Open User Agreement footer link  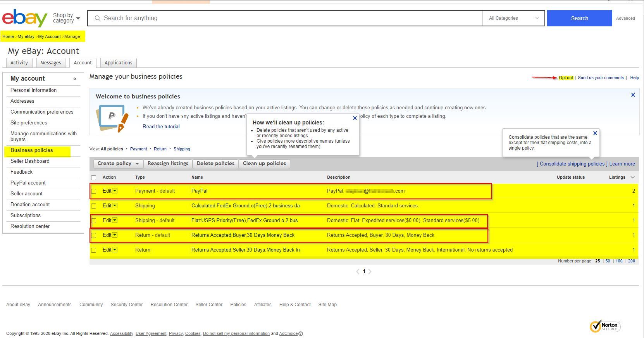pyautogui.click(x=151, y=334)
